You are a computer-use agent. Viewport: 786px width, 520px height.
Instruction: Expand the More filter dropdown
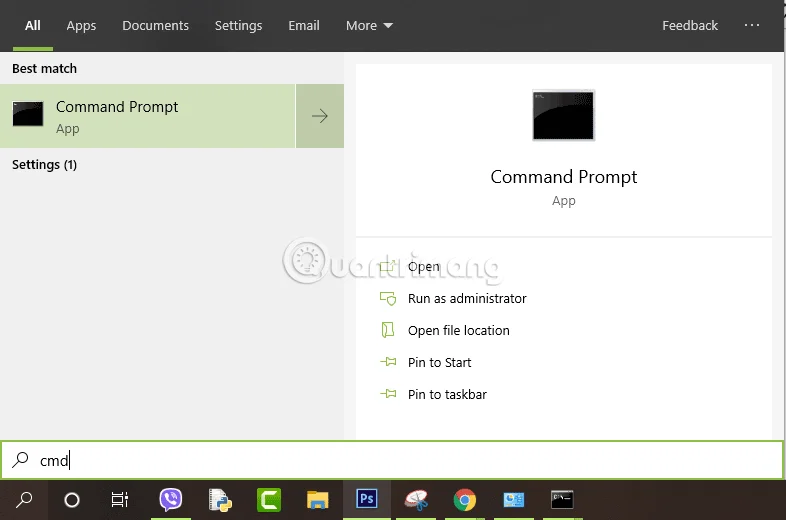point(369,25)
